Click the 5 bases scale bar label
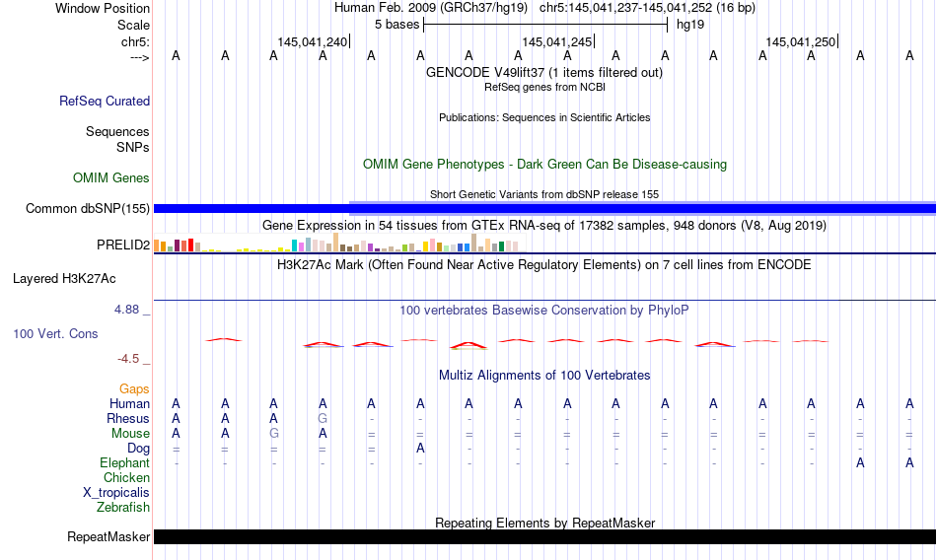This screenshot has height=560, width=937. click(x=396, y=25)
